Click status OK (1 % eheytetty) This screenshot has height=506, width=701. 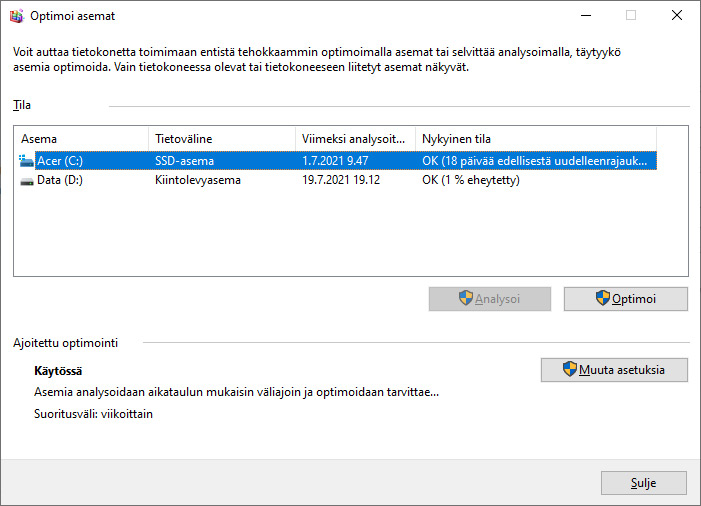(x=471, y=180)
